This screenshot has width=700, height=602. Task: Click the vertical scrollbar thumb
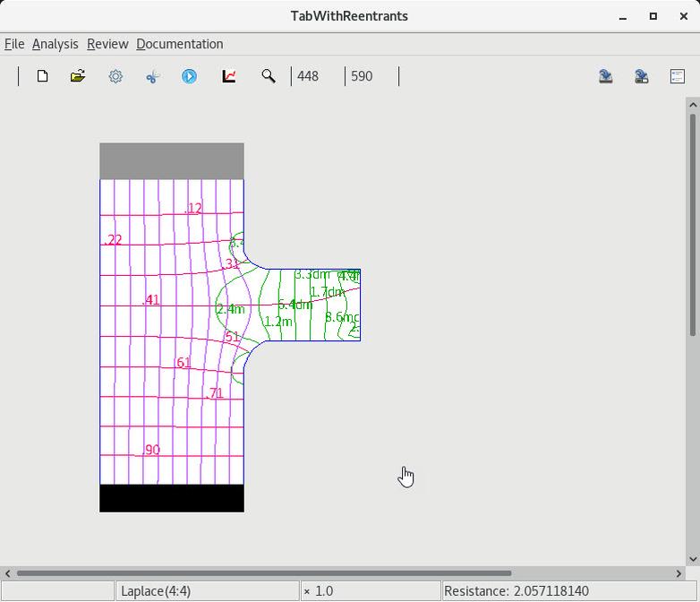click(x=693, y=224)
